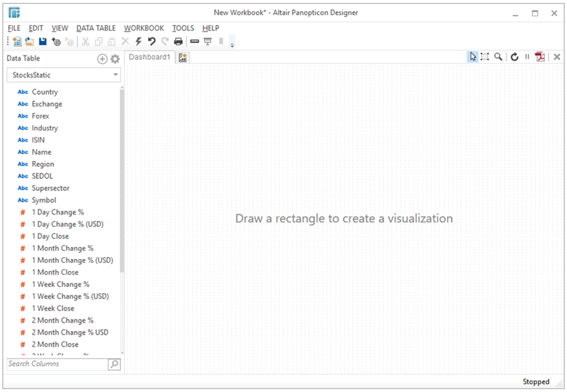Export the dashboard to PDF
This screenshot has width=567, height=392.
click(x=539, y=57)
